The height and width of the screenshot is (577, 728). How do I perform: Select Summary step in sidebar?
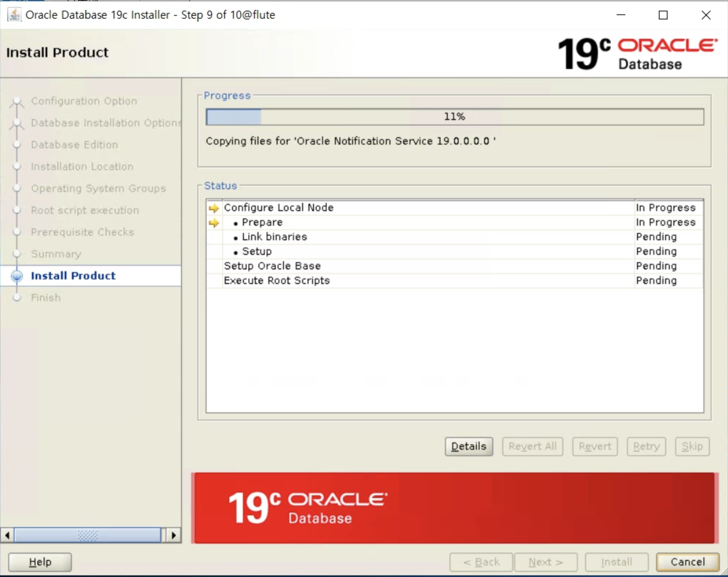pyautogui.click(x=56, y=254)
